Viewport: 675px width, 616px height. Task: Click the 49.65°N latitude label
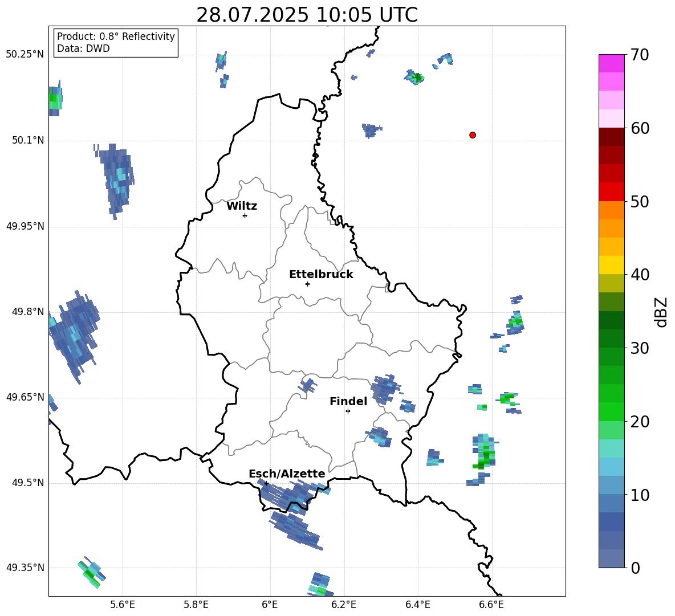click(25, 397)
